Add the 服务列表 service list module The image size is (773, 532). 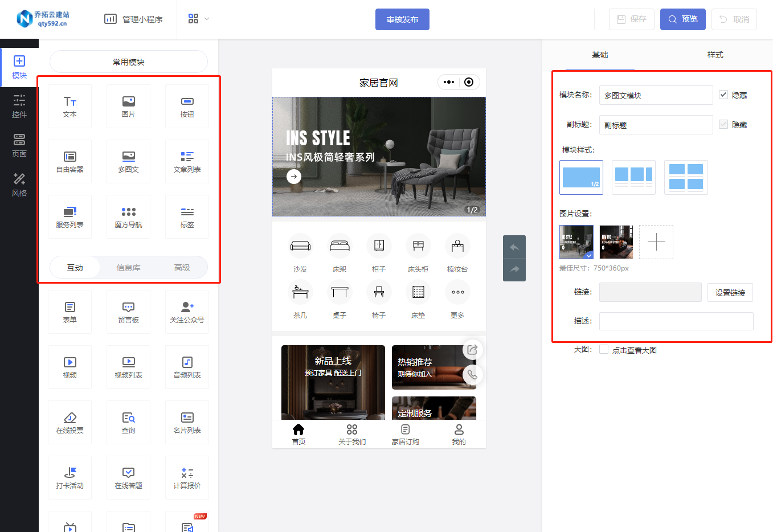click(x=69, y=217)
